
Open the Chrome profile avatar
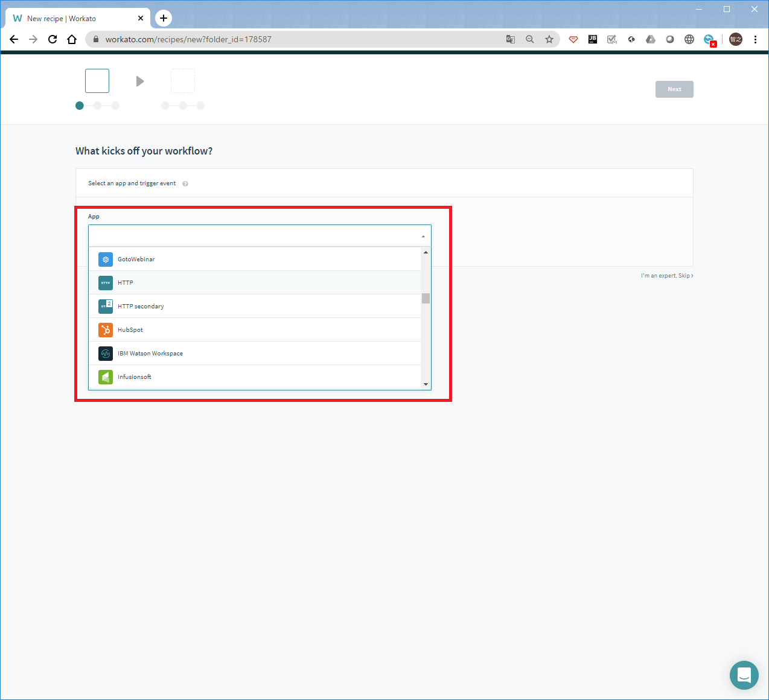[736, 39]
